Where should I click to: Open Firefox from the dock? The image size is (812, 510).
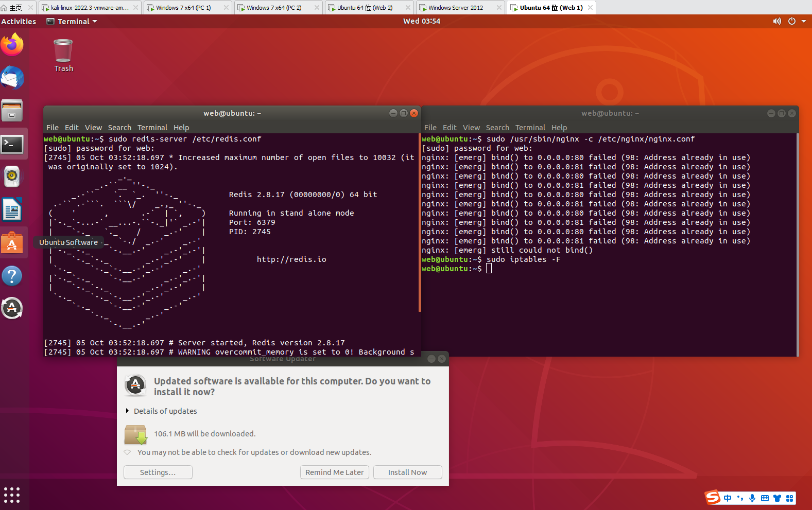12,45
